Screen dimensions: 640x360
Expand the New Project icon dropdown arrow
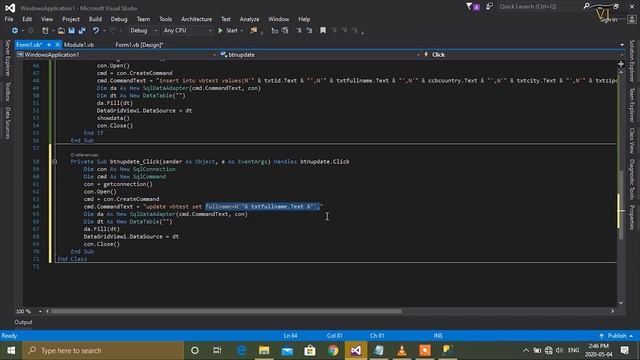(53, 31)
